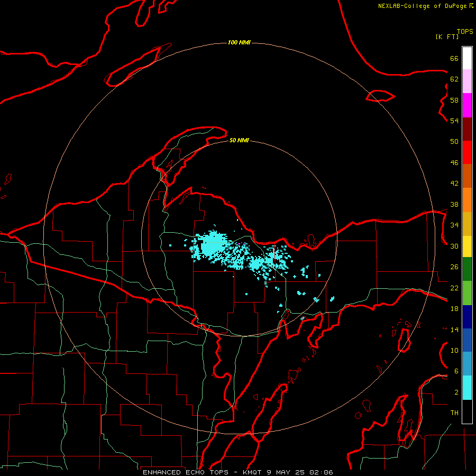Click the cyan legend swatch
Image resolution: width=476 pixels, height=476 pixels.
pos(467,388)
